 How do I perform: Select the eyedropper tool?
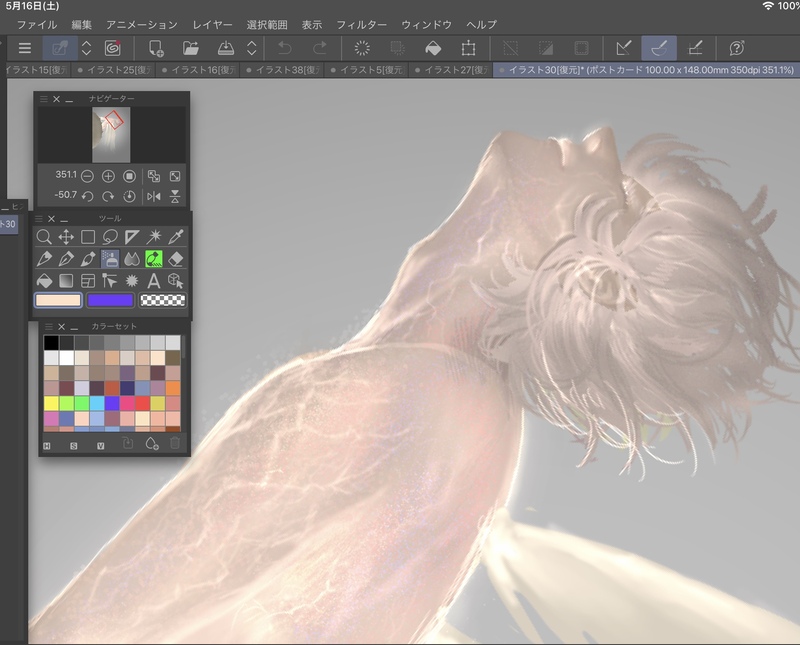[x=176, y=237]
